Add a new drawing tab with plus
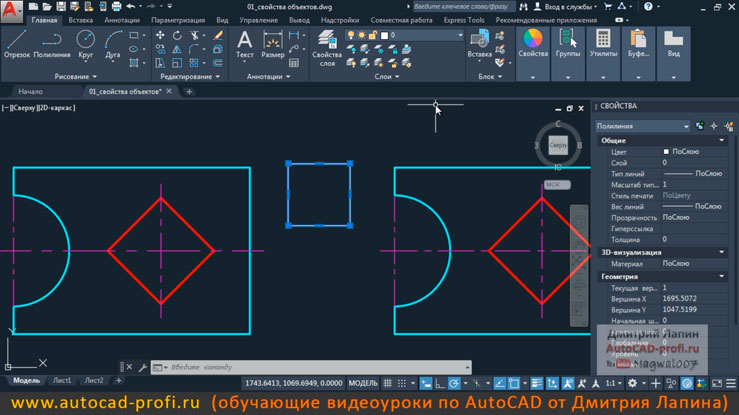Screen dimensions: 739x415 (189, 91)
